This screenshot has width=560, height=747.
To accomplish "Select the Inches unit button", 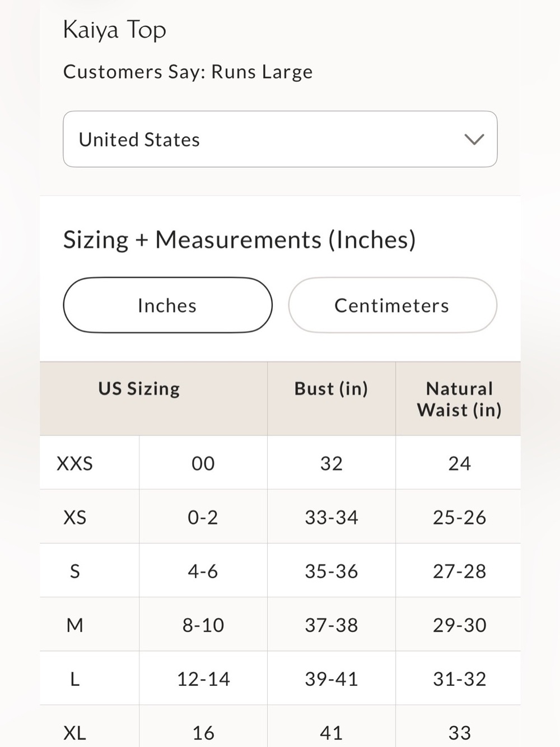I will tap(167, 305).
